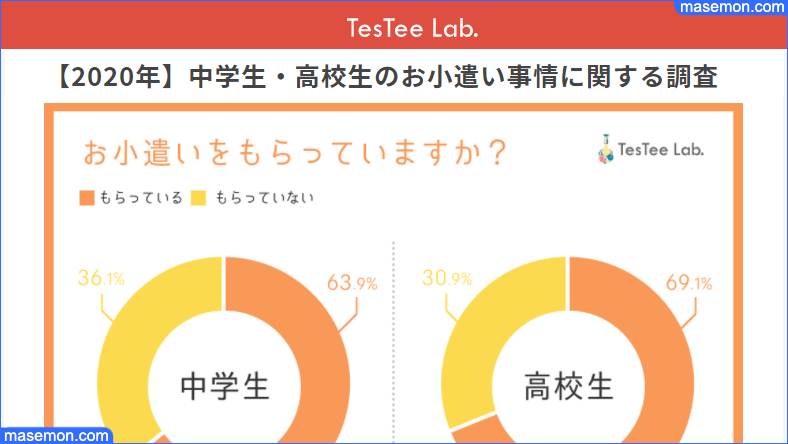
Task: Click the question heading お小遣いをもらっていますか？
Action: point(296,152)
